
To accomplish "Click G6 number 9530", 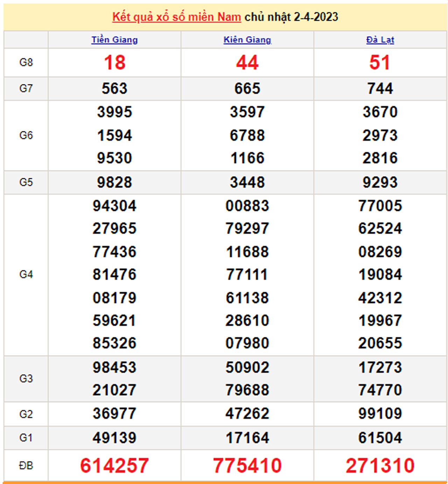I will tap(114, 158).
